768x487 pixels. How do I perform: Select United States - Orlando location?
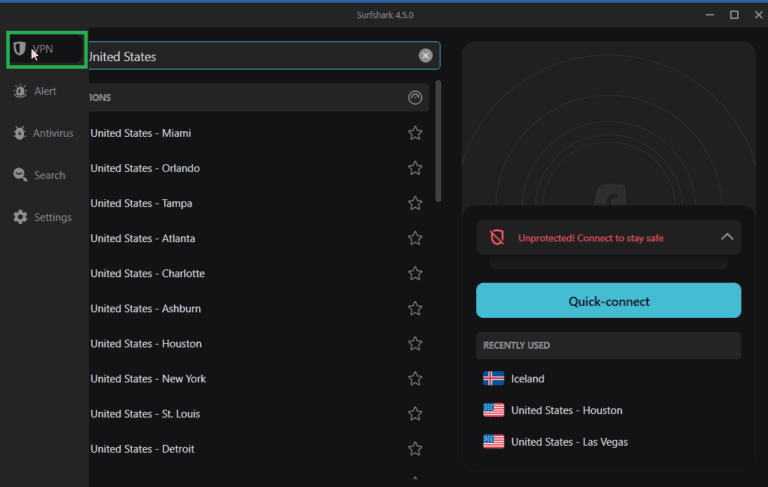click(145, 168)
